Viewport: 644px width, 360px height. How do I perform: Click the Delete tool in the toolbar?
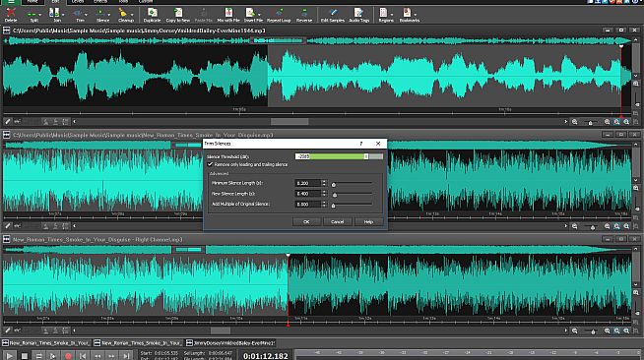[x=11, y=15]
